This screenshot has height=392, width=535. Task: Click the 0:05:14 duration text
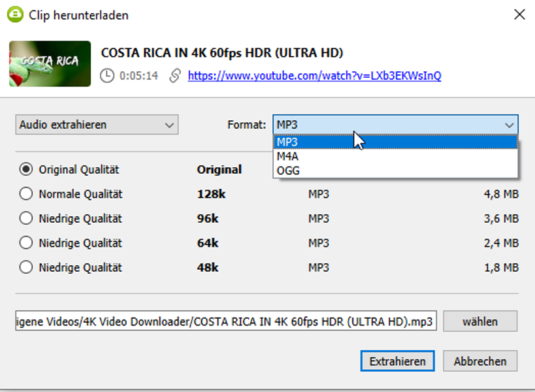click(139, 75)
